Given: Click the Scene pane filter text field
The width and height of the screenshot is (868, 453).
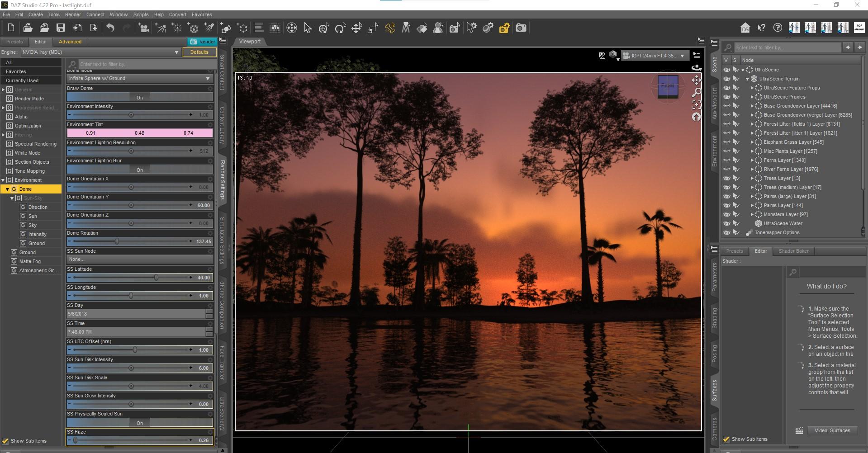Looking at the screenshot, I should (x=787, y=47).
